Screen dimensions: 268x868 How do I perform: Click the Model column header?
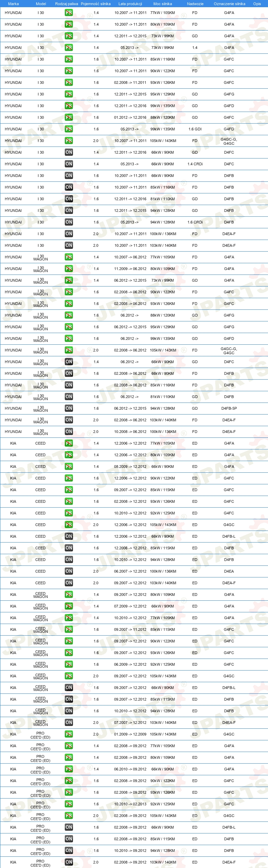coord(41,4)
